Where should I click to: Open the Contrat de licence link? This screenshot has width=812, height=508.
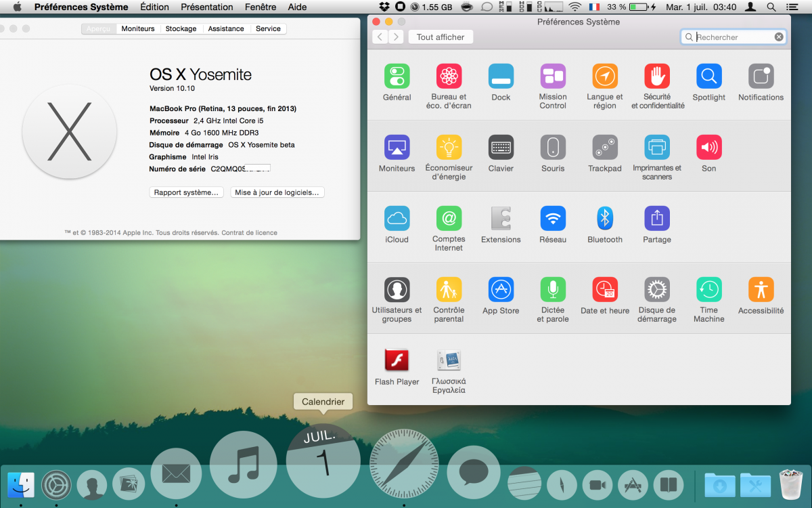[249, 232]
